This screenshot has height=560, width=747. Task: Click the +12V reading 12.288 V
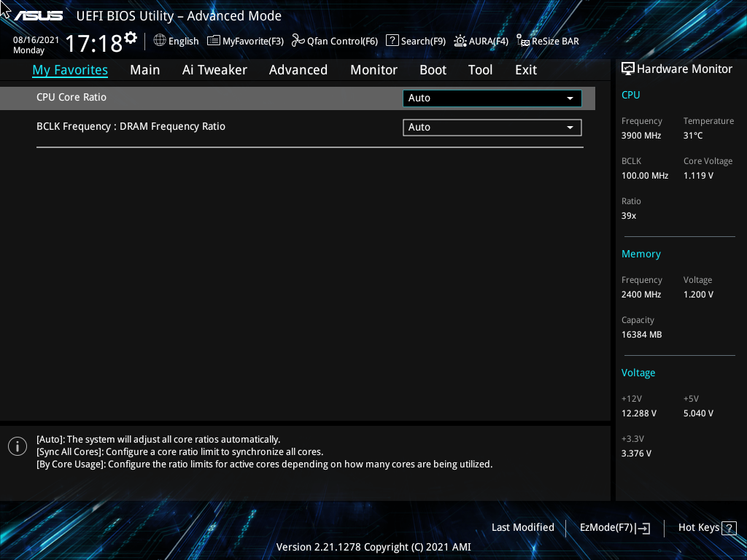(639, 413)
